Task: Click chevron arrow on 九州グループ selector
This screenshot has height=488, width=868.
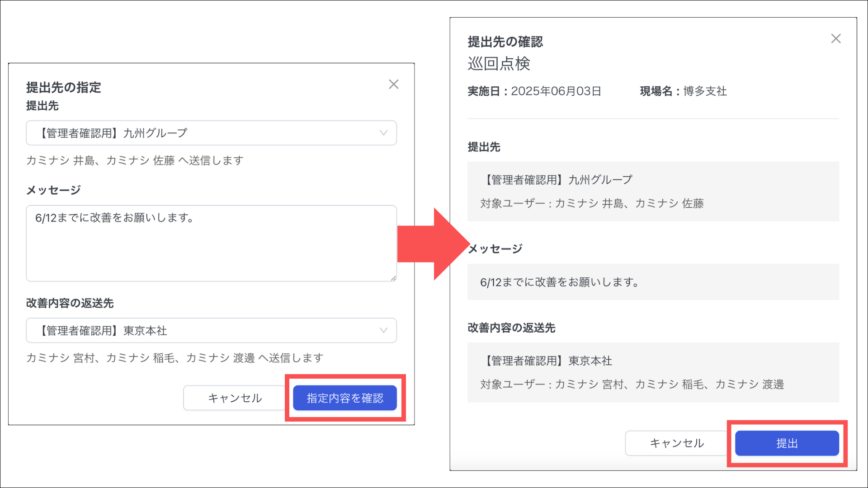Action: coord(383,133)
